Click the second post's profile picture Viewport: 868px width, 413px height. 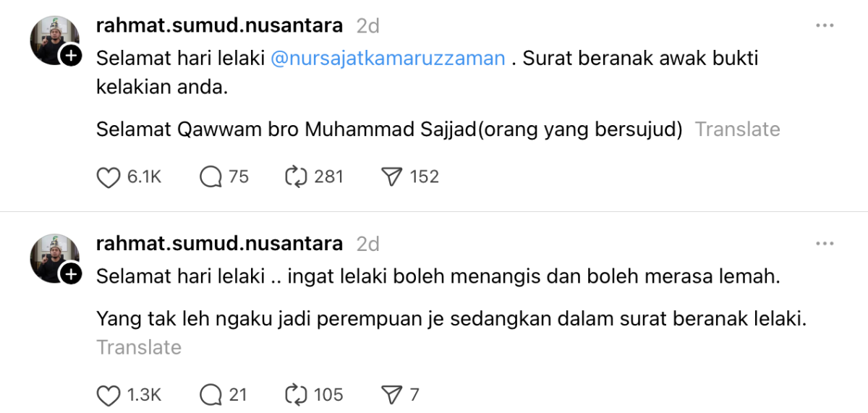pyautogui.click(x=51, y=256)
